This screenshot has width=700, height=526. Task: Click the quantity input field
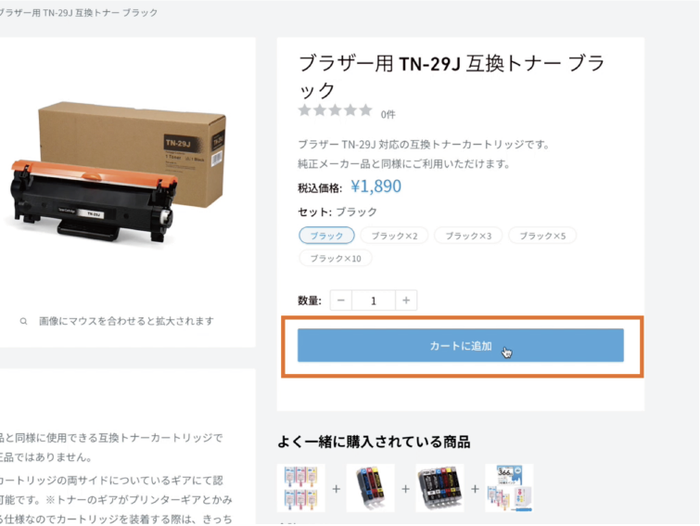pyautogui.click(x=374, y=300)
